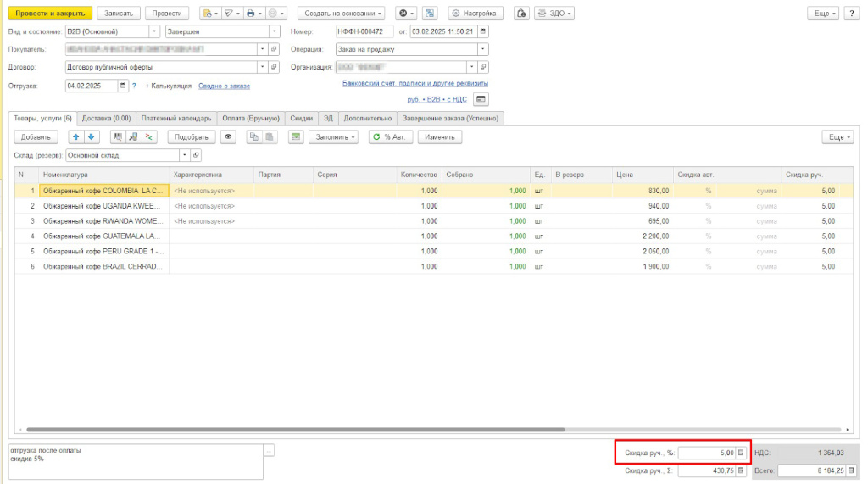Switch to ЭД tab
The width and height of the screenshot is (868, 484).
[328, 119]
